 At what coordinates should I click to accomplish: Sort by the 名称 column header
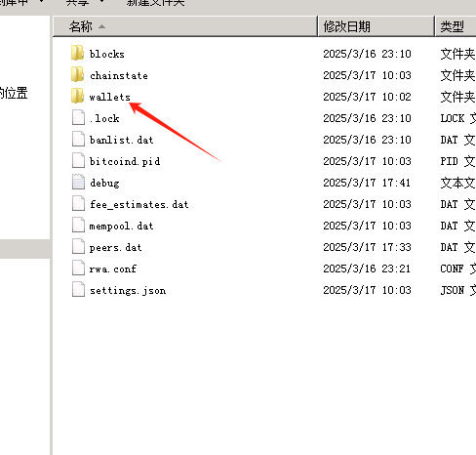[185, 26]
